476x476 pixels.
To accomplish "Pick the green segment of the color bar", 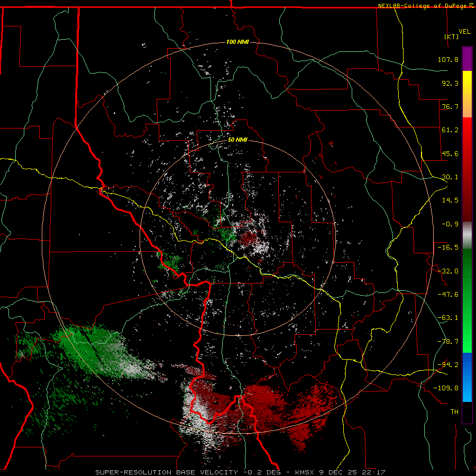I will [467, 300].
